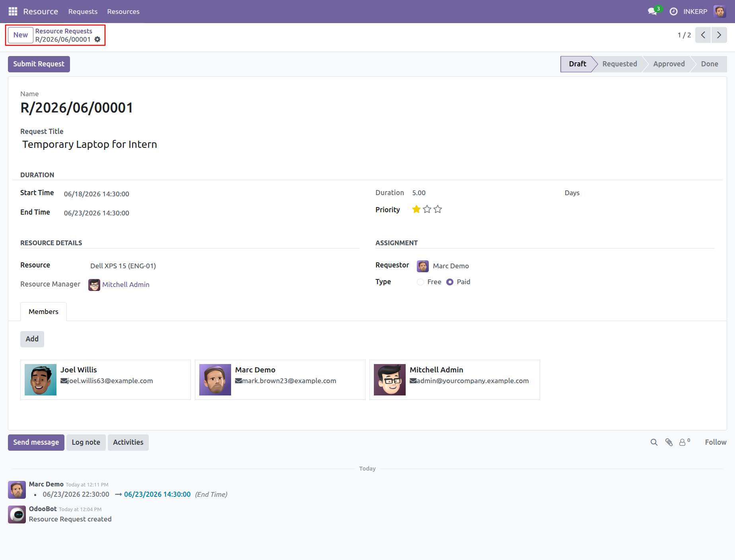The width and height of the screenshot is (735, 560).
Task: Open attachments paperclip icon
Action: 669,442
